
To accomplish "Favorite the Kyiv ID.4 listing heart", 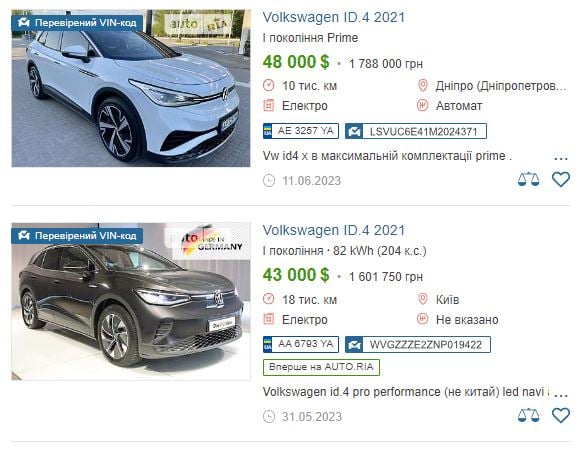I will pos(561,415).
